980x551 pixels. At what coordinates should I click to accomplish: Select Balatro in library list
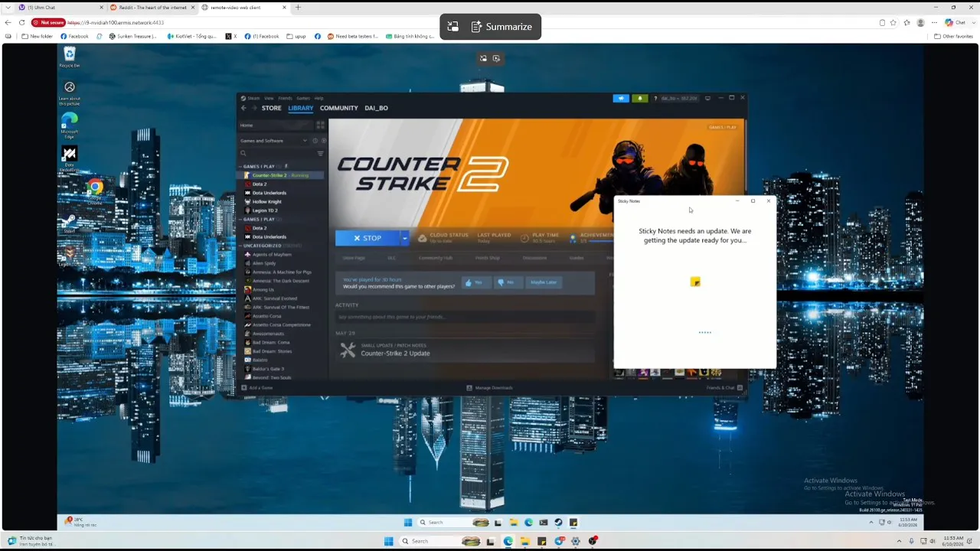tap(260, 360)
